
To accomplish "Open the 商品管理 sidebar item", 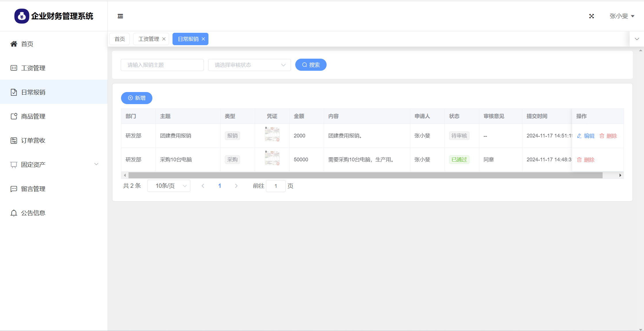I will (x=33, y=116).
